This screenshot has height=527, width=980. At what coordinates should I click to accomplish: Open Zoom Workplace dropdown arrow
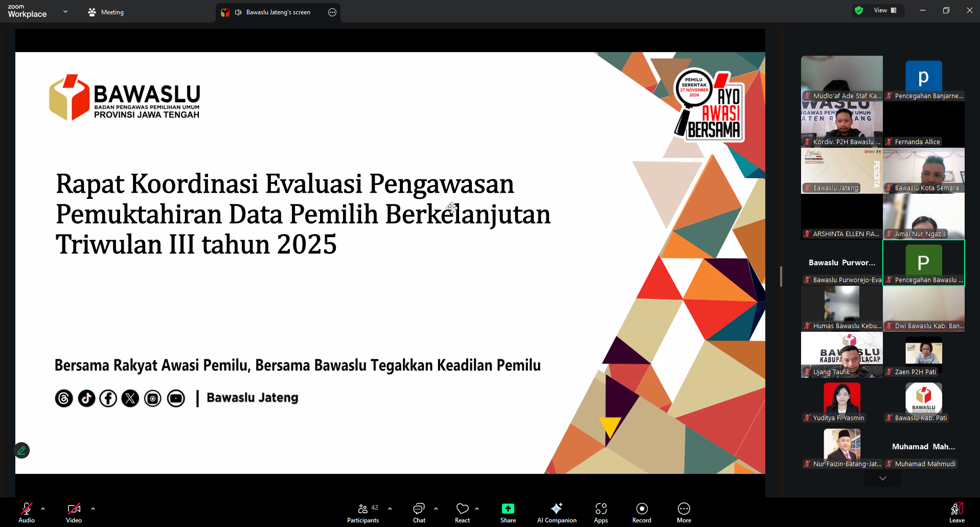[65, 11]
